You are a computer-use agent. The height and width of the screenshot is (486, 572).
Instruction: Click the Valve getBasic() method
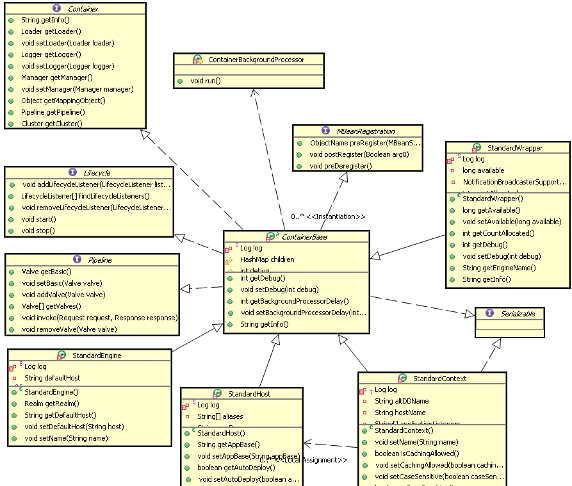pyautogui.click(x=46, y=271)
